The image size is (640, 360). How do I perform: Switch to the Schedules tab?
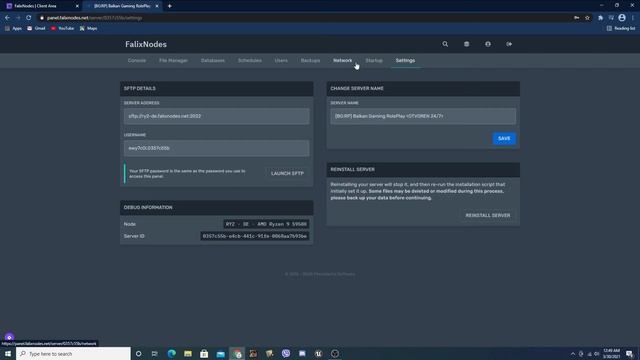click(x=250, y=60)
